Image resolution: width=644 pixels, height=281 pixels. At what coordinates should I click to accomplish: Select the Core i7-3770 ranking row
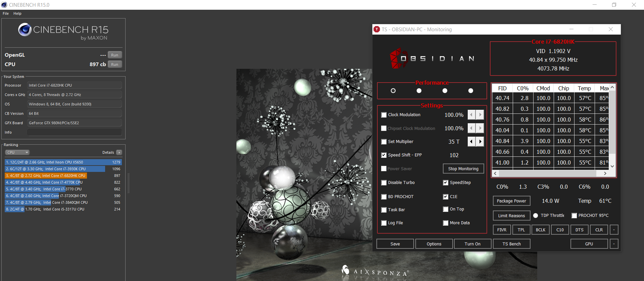[x=63, y=189]
